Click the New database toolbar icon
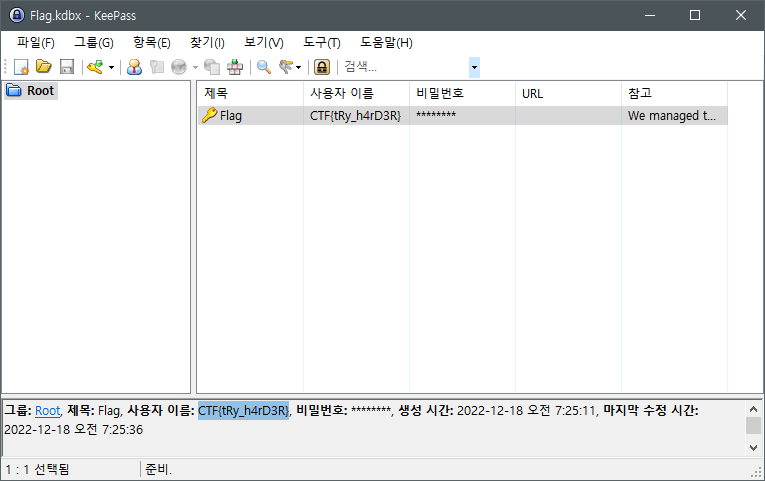This screenshot has height=481, width=765. coord(21,67)
